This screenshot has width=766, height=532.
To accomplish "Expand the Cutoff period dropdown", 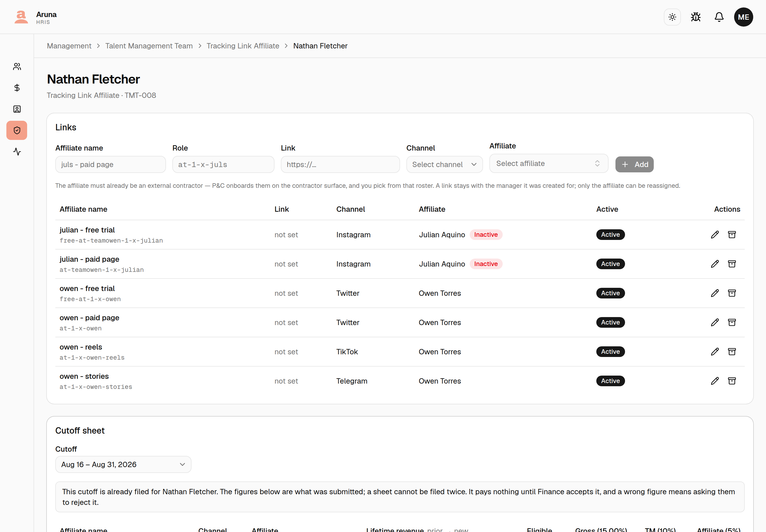I will (123, 464).
